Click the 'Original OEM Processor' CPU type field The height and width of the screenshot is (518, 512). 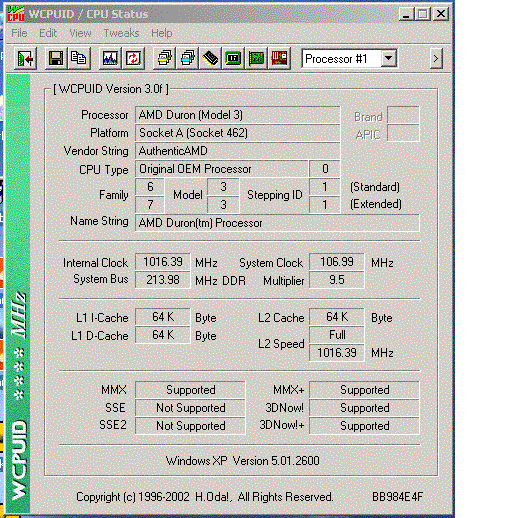pyautogui.click(x=221, y=169)
